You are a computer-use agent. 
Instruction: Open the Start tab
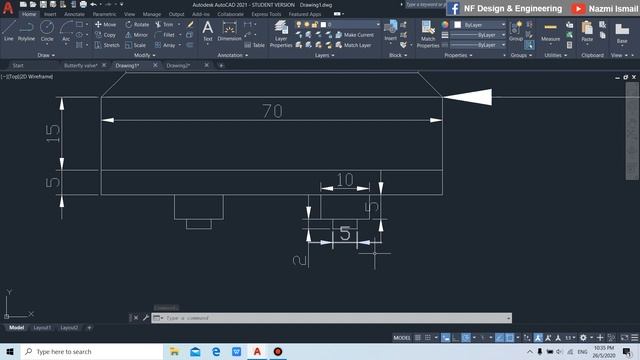18,65
